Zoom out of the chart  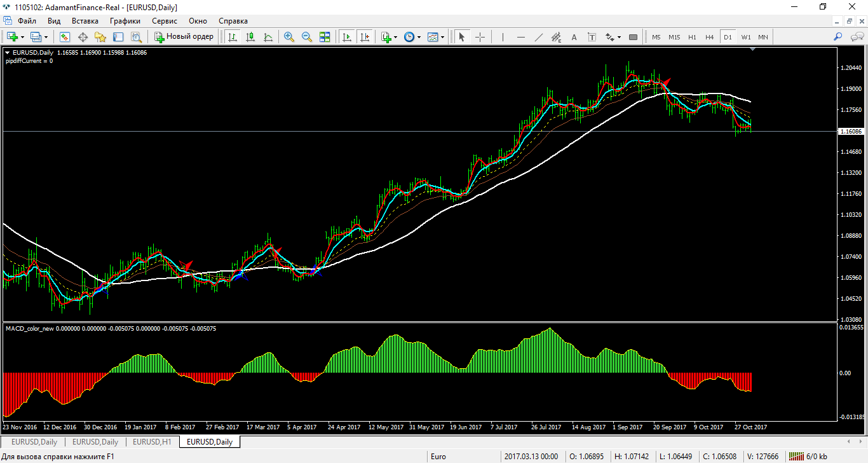307,37
